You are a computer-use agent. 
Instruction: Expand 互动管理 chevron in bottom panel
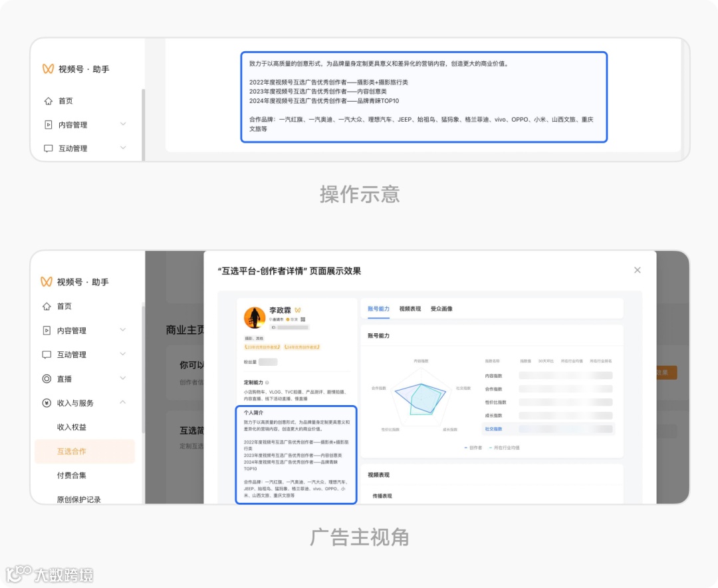click(123, 354)
